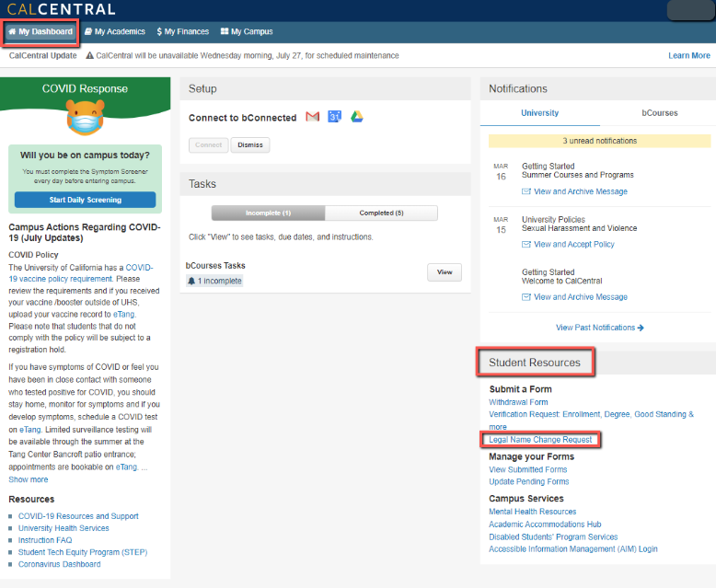Click the Google Calendar icon
The image size is (716, 588).
tap(335, 117)
